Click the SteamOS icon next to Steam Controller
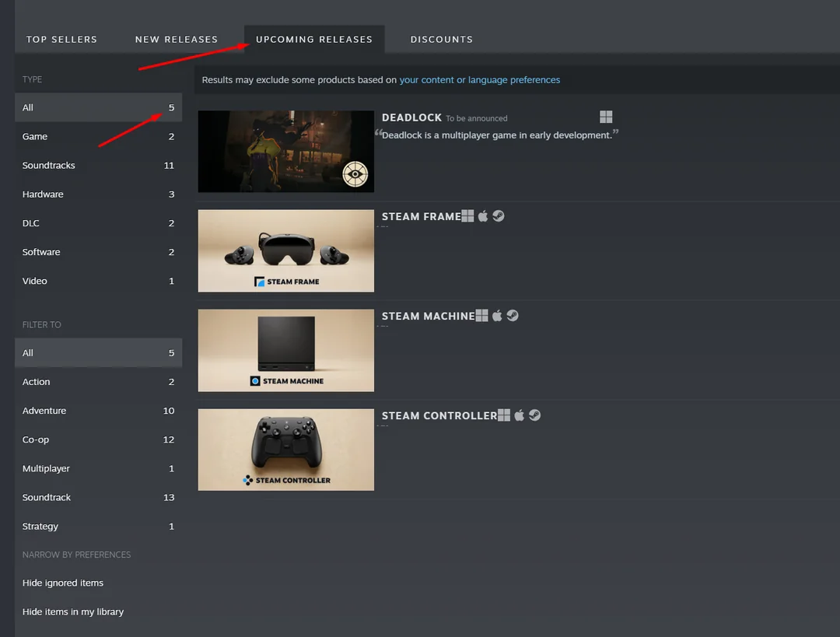The height and width of the screenshot is (637, 840). coord(534,415)
